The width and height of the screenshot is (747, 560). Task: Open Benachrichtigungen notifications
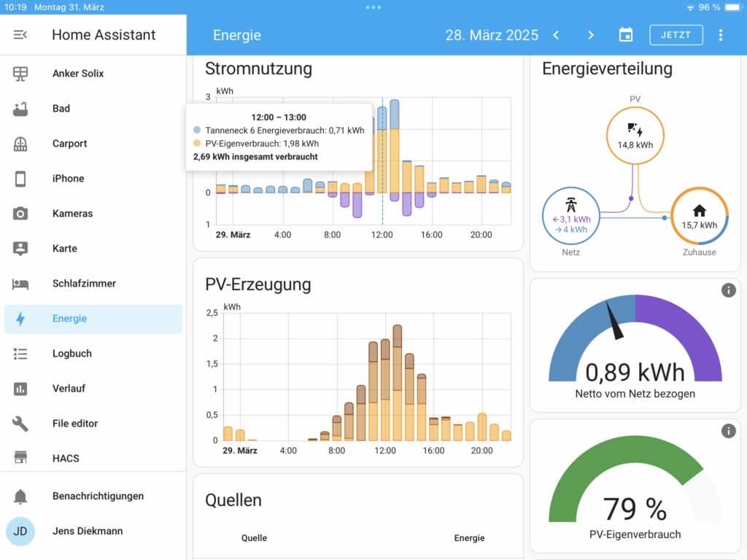point(98,497)
